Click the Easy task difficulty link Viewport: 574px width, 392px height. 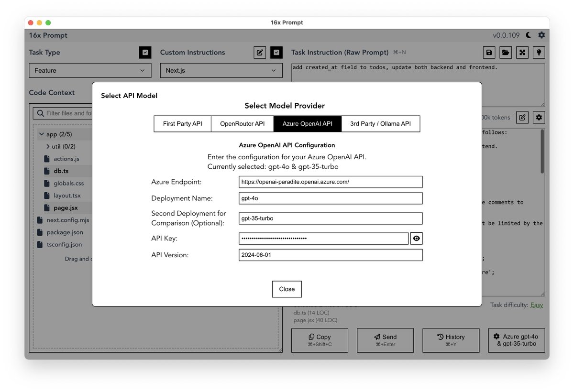537,305
